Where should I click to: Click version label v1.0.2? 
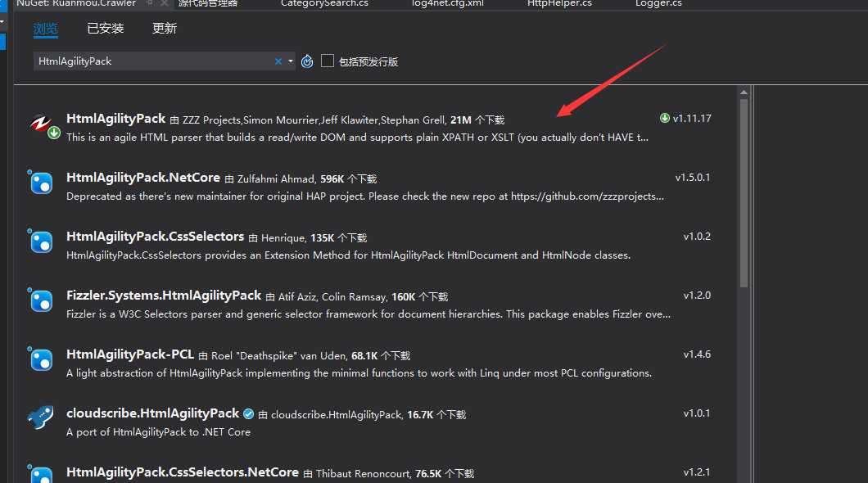pos(697,237)
